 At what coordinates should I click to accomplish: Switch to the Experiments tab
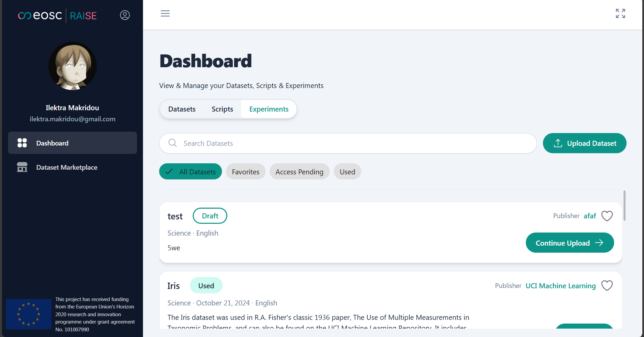pos(269,109)
